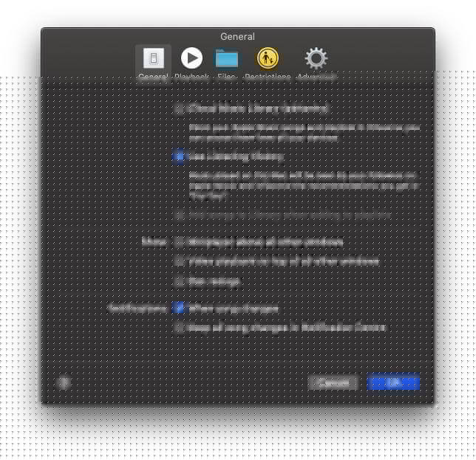The width and height of the screenshot is (476, 460).
Task: Click the General window title text
Action: pos(237,37)
